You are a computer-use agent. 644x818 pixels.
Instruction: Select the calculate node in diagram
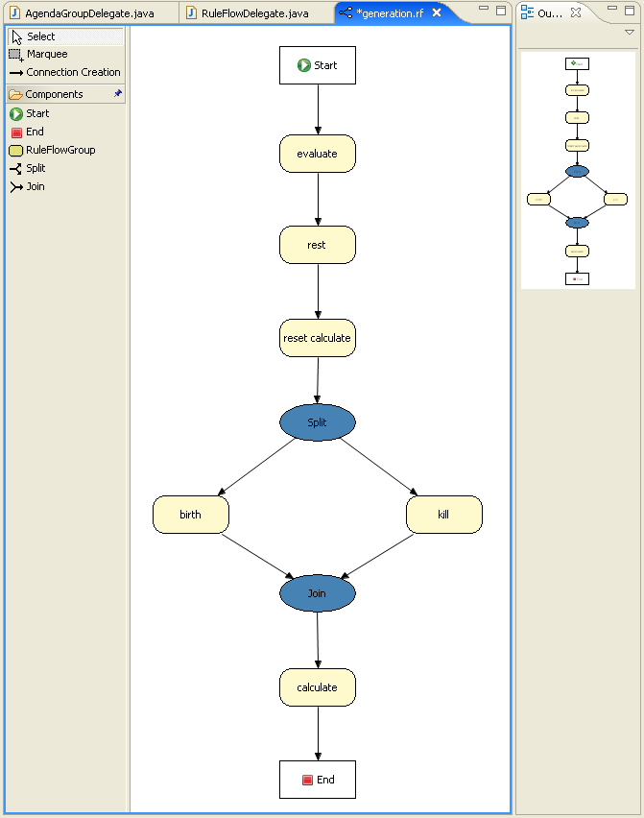pyautogui.click(x=318, y=687)
